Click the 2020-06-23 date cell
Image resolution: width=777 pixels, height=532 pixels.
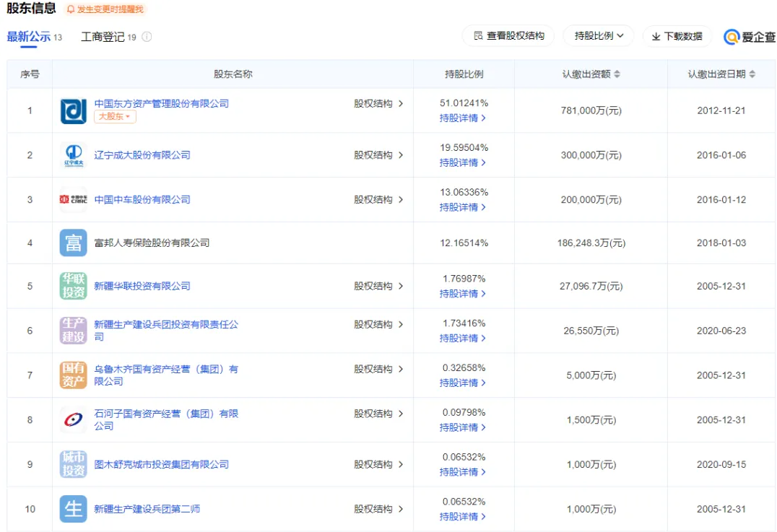721,331
